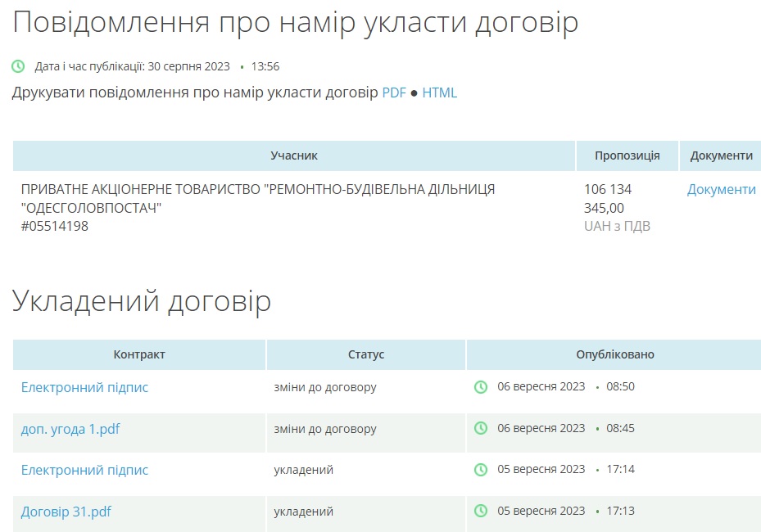Open Електронний підпис link dated 08:50
The width and height of the screenshot is (761, 532).
[x=84, y=387]
